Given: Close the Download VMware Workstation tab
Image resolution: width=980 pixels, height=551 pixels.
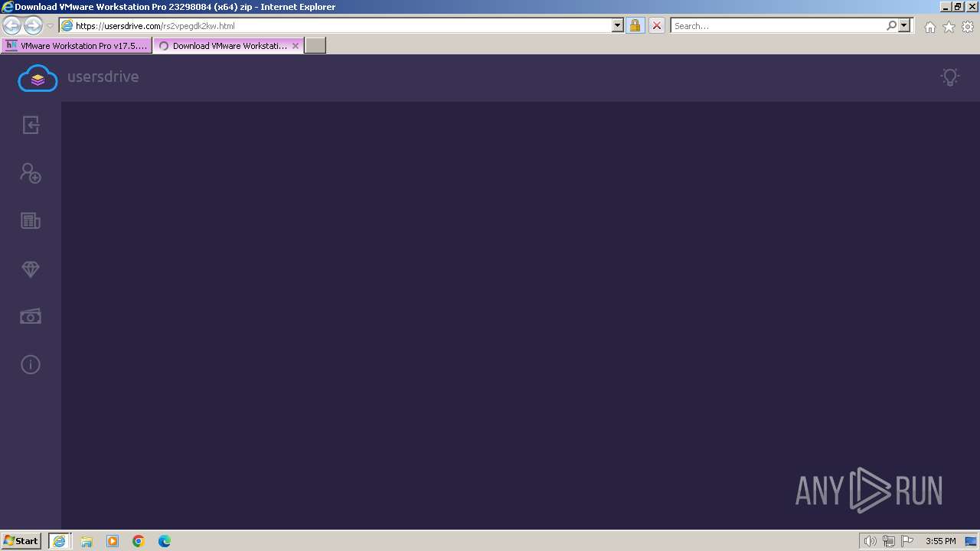Looking at the screenshot, I should pyautogui.click(x=296, y=46).
